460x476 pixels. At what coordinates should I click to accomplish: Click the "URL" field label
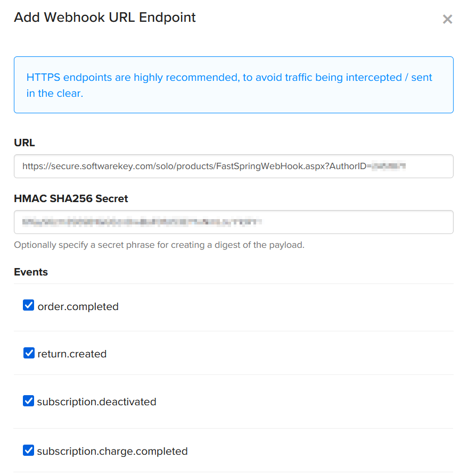[24, 143]
